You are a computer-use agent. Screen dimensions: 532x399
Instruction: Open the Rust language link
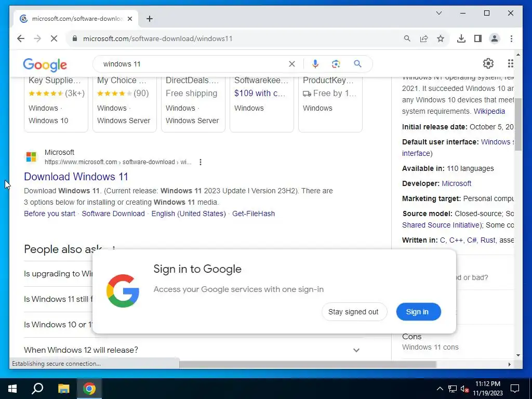[488, 240]
